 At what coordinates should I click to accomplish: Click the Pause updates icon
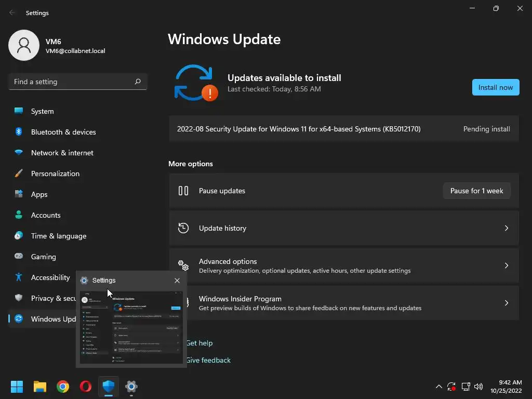(183, 191)
